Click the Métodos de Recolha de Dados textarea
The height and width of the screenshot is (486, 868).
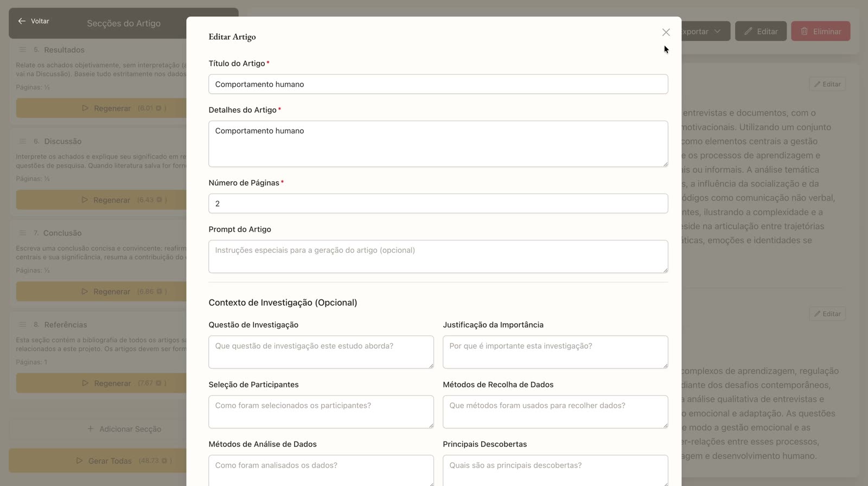(556, 412)
